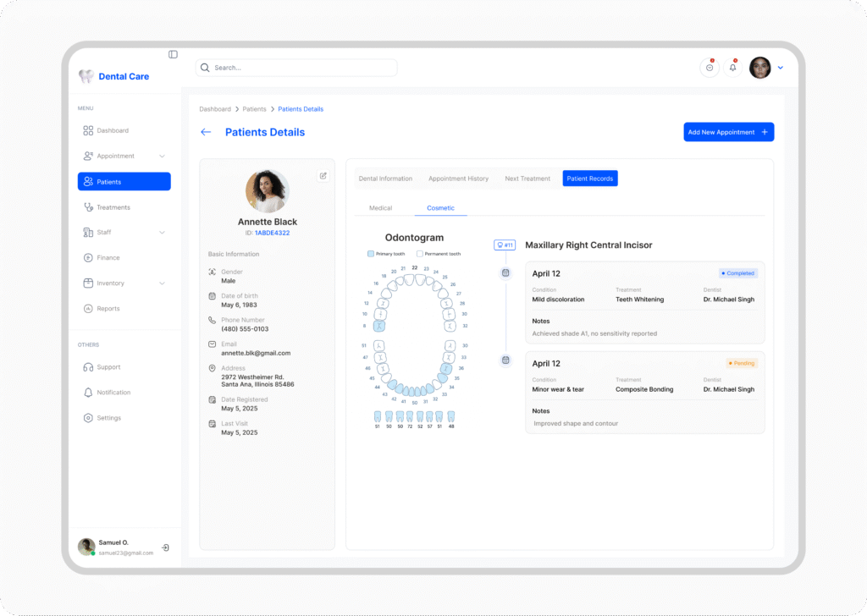
Task: Toggle the Permanent tooth legend checkbox
Action: click(x=420, y=254)
